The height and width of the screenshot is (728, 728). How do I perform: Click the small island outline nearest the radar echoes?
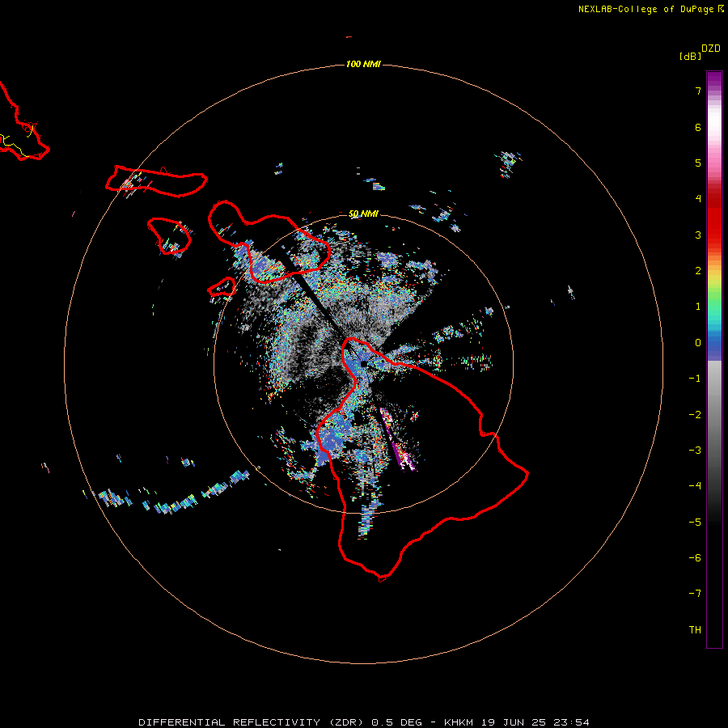(x=222, y=287)
